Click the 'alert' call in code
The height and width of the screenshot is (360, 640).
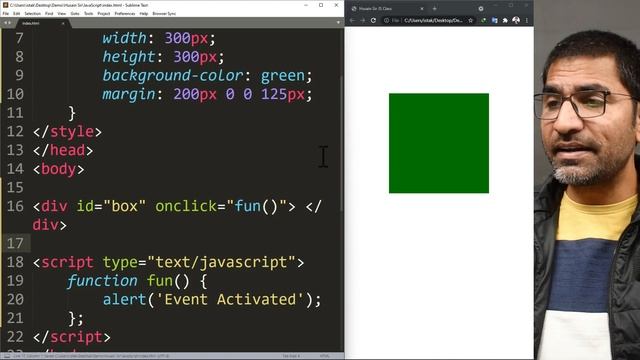coord(124,300)
